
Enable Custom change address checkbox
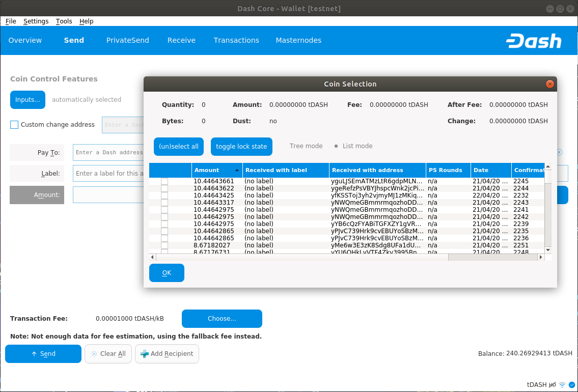click(x=14, y=125)
